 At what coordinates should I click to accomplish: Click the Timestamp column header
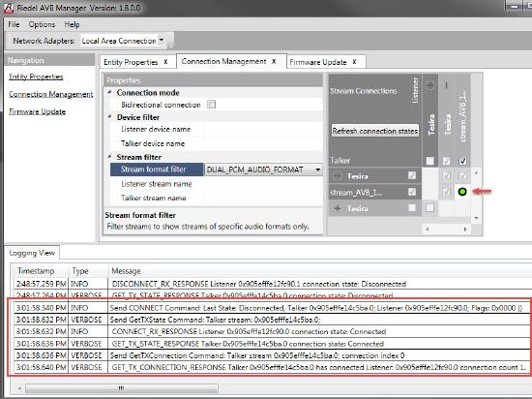coord(41,271)
